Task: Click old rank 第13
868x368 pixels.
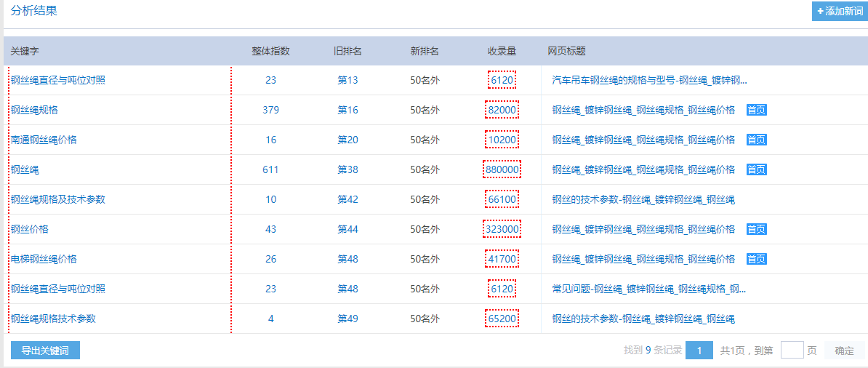Action: click(347, 80)
